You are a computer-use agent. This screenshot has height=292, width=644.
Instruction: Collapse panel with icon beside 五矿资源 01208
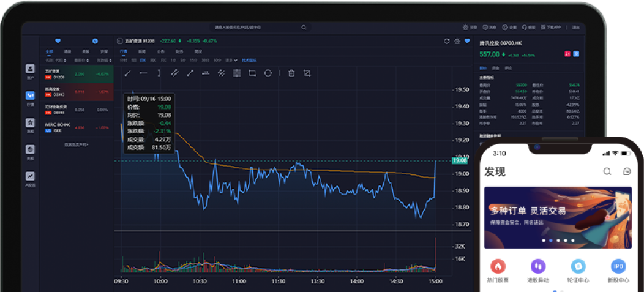(x=119, y=41)
